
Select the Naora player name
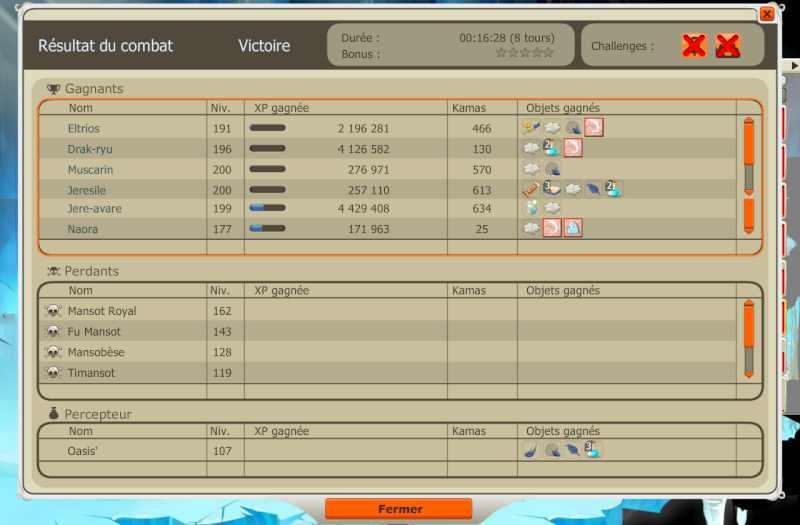tap(83, 229)
